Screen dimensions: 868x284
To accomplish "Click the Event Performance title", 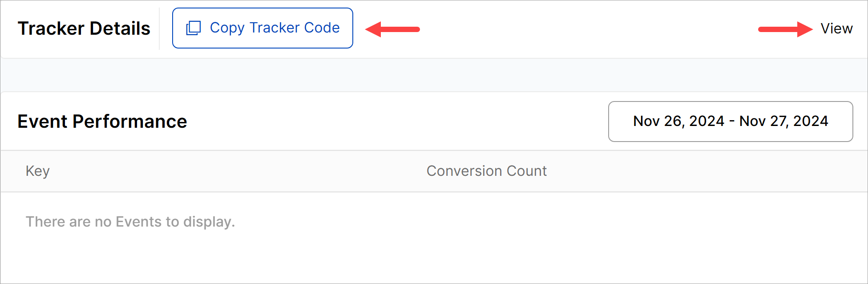I will point(102,121).
